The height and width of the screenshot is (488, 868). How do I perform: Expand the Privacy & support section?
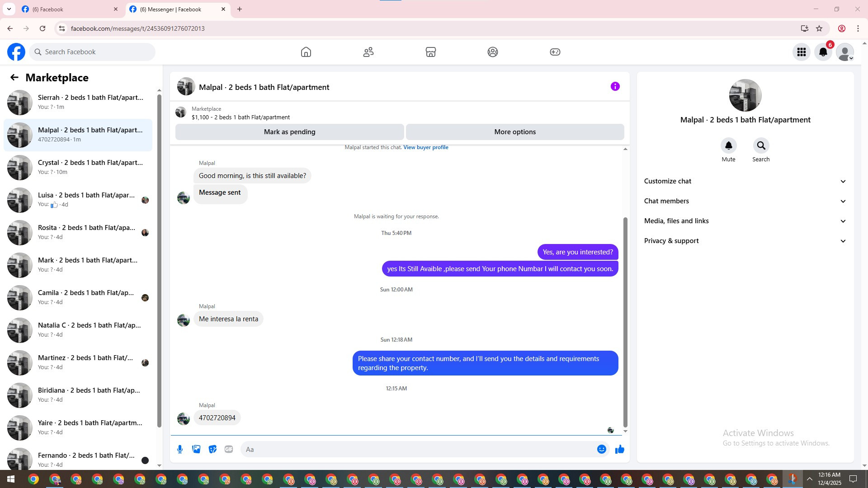click(x=745, y=241)
